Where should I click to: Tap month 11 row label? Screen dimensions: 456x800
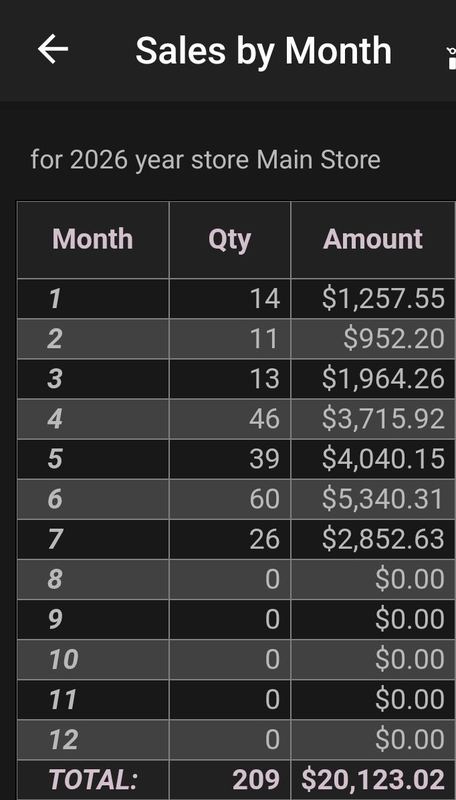pos(63,699)
